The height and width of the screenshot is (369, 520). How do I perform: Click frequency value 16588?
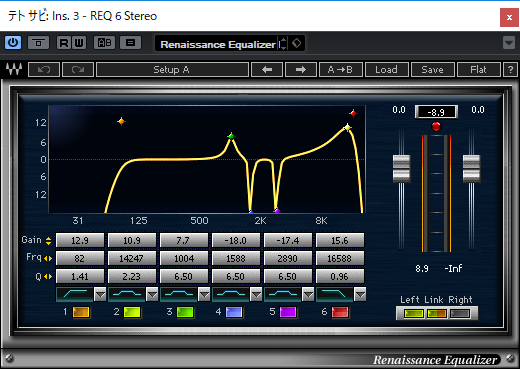coord(340,258)
